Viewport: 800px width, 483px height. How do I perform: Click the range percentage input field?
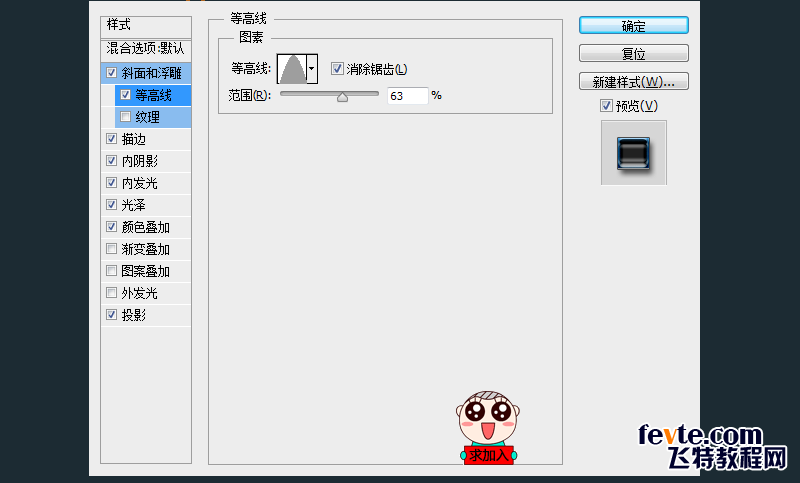[407, 96]
